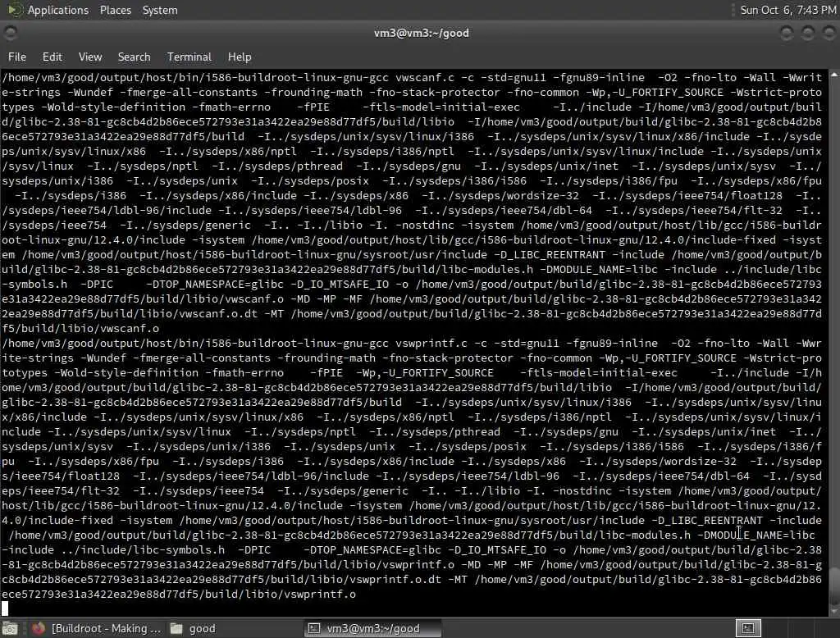The image size is (840, 638).
Task: Click the vm3@vm3:~/good window title
Action: pos(421,34)
